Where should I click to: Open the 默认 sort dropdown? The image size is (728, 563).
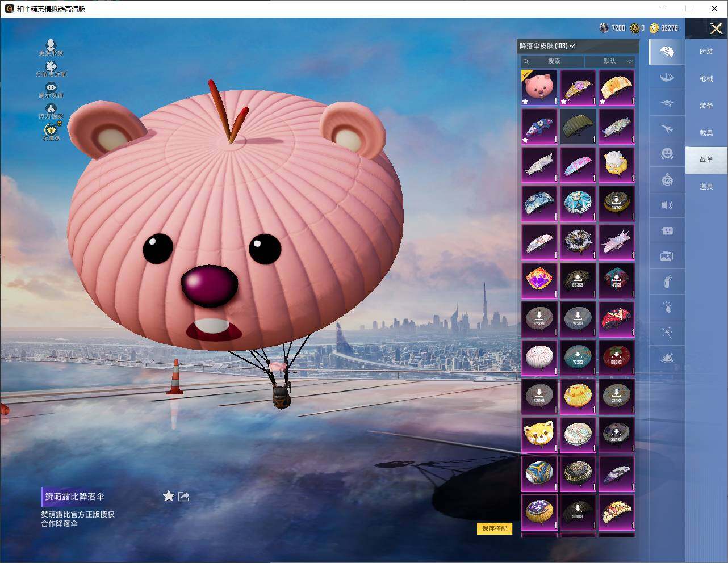(610, 61)
